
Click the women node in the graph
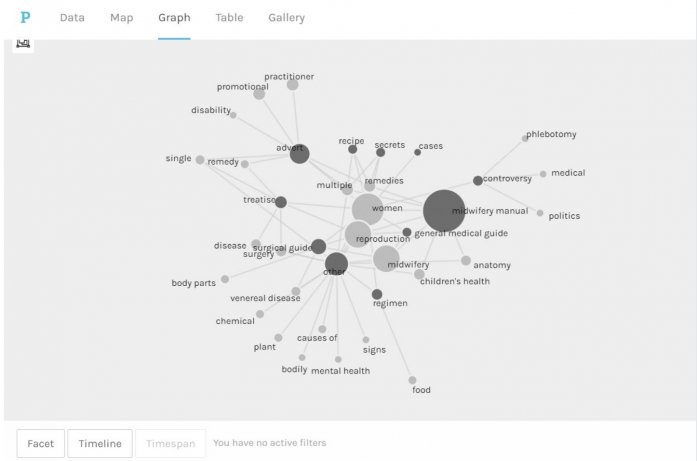368,209
